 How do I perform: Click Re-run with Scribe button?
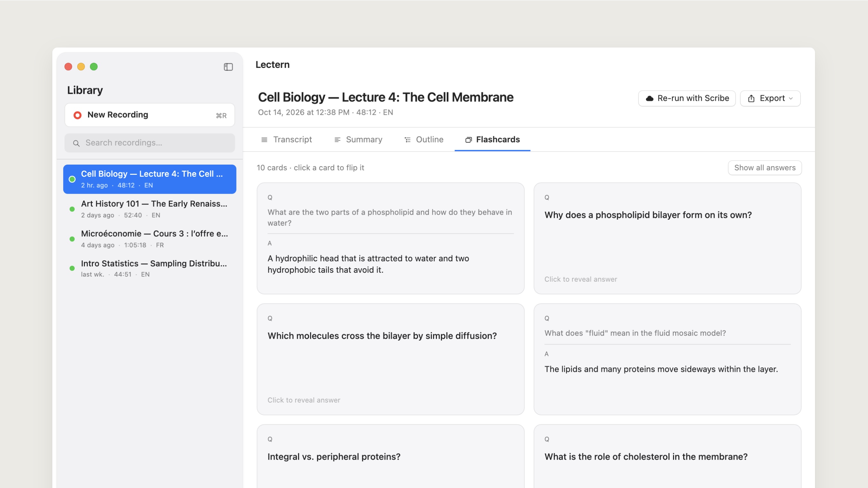(x=687, y=98)
